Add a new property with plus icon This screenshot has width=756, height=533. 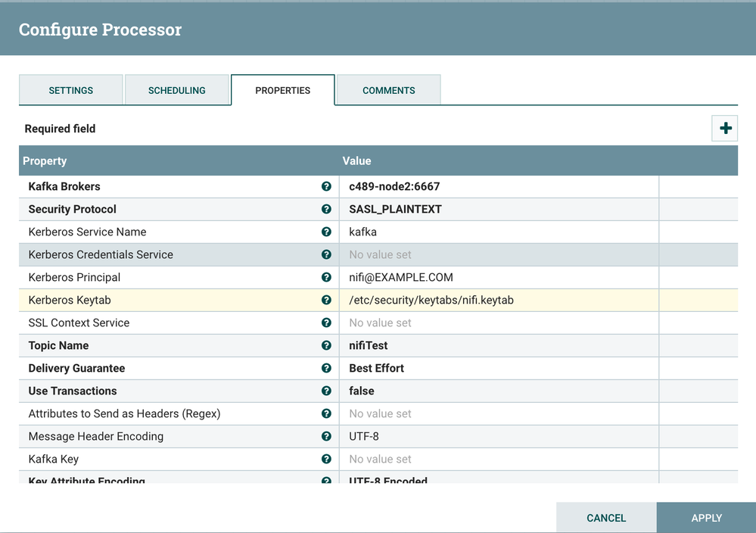pos(725,129)
